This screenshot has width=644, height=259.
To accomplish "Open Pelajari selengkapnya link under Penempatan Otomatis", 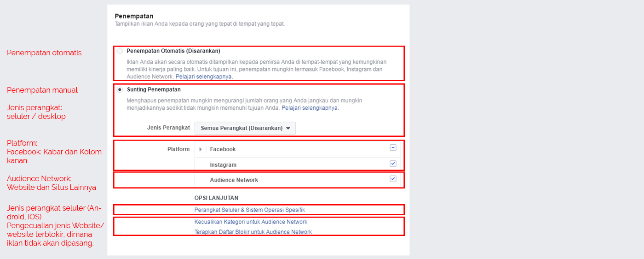I will point(204,77).
